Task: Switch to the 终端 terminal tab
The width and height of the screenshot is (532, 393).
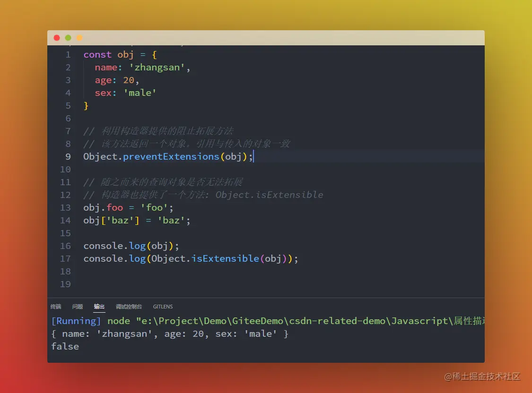Action: pyautogui.click(x=56, y=307)
